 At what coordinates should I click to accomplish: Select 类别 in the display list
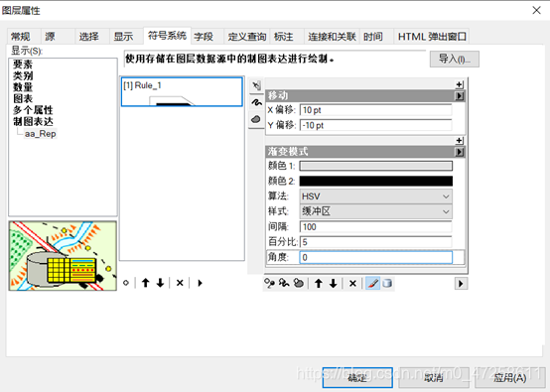(23, 75)
